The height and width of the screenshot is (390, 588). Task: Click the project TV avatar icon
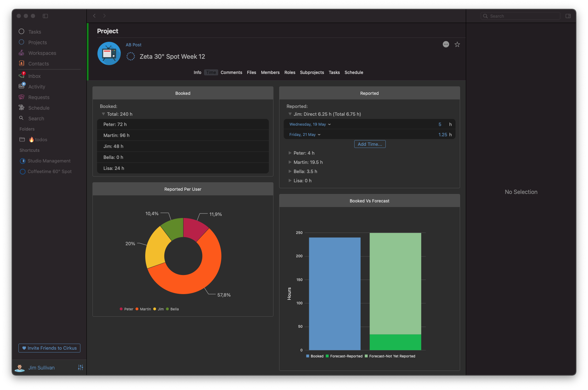(109, 53)
